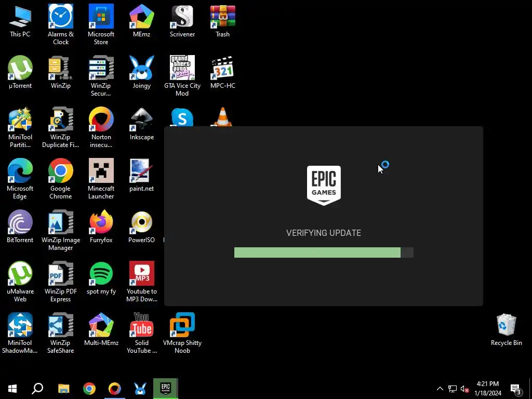This screenshot has width=532, height=399.
Task: Open µTorrent desktop shortcut
Action: [20, 72]
